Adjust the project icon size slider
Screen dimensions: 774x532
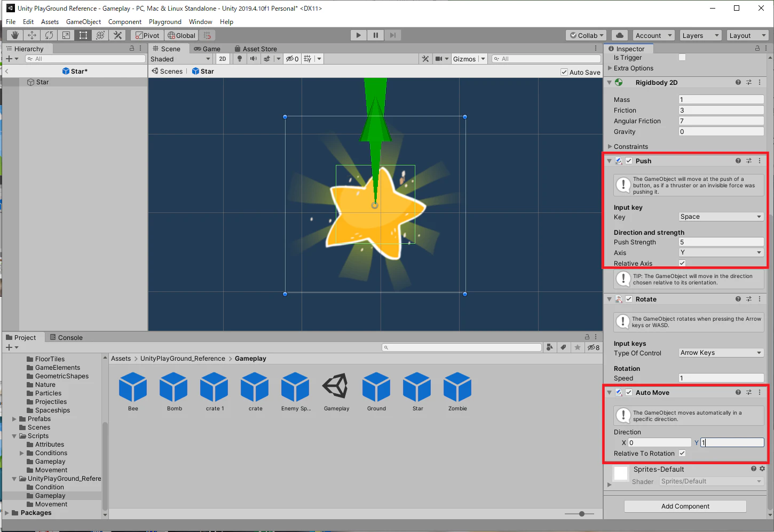tap(582, 514)
